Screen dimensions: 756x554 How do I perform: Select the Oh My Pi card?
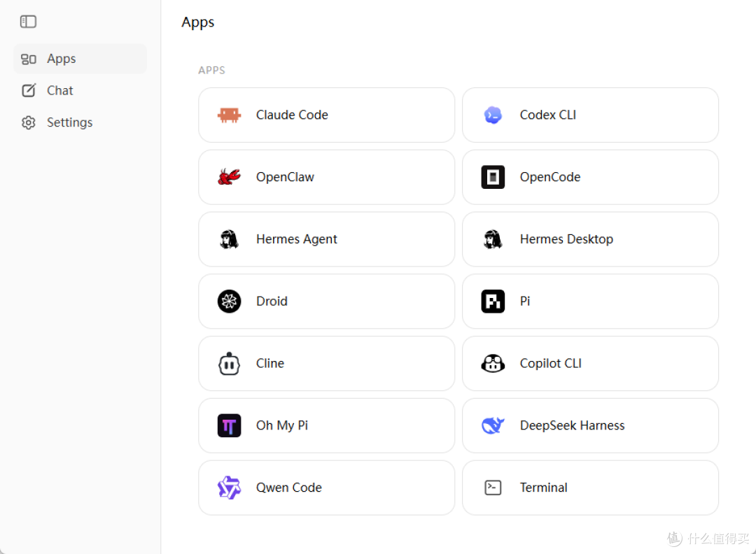click(x=326, y=425)
